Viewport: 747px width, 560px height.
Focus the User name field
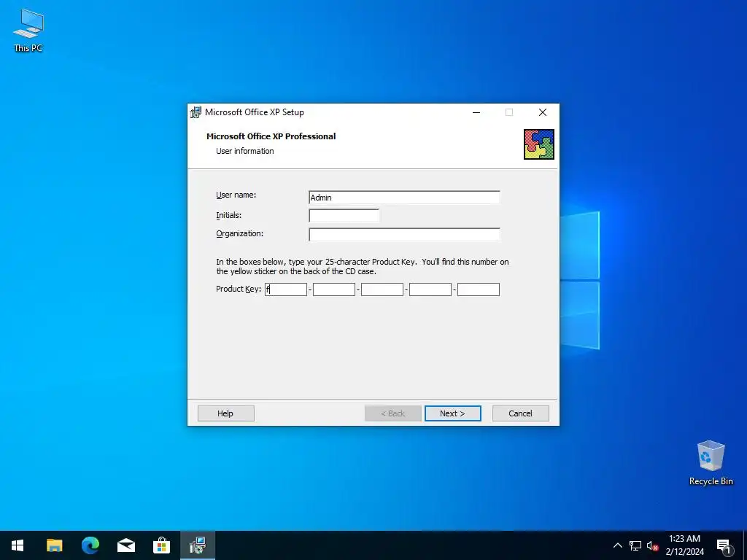click(x=404, y=197)
